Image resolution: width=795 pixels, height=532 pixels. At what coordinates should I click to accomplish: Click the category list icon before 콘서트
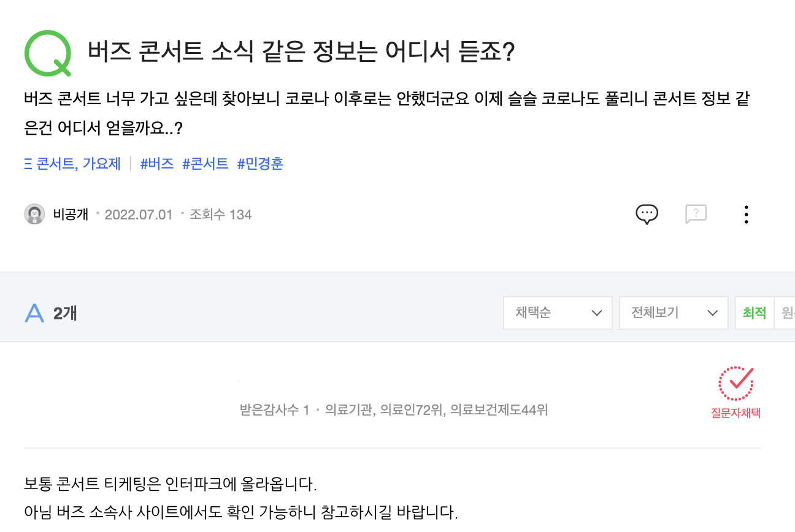coord(28,164)
